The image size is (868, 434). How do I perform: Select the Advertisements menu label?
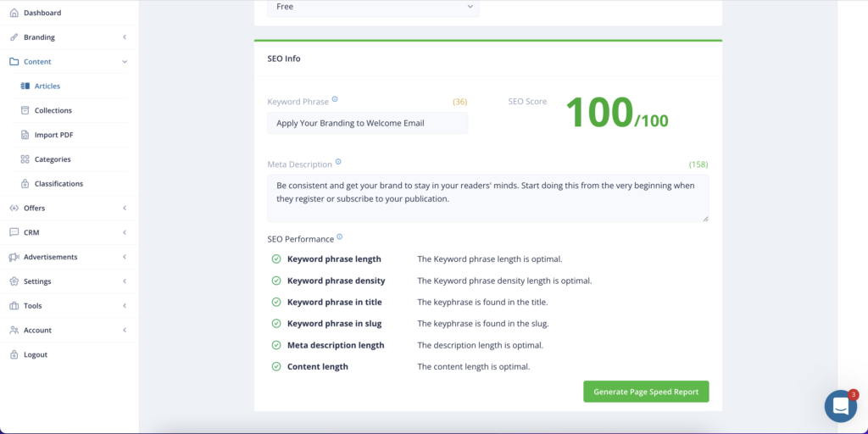point(50,257)
